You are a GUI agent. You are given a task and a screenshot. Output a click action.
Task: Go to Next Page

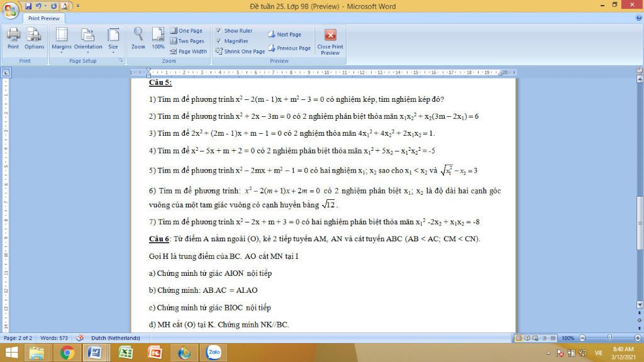tap(285, 35)
